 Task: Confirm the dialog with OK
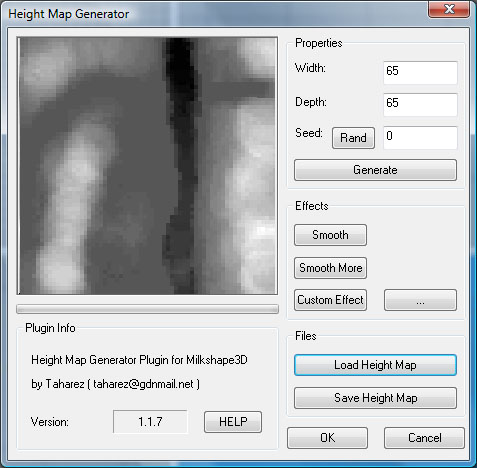[327, 438]
